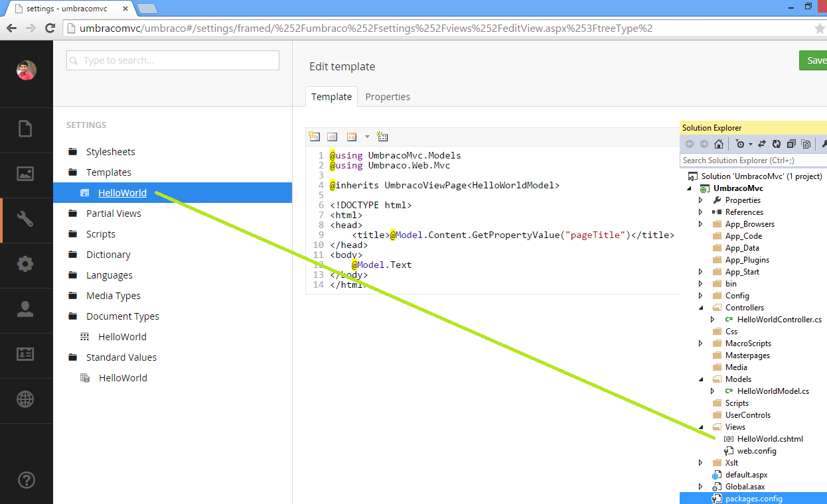The height and width of the screenshot is (504, 827).
Task: Open the Users section in sidebar
Action: pyautogui.click(x=27, y=309)
